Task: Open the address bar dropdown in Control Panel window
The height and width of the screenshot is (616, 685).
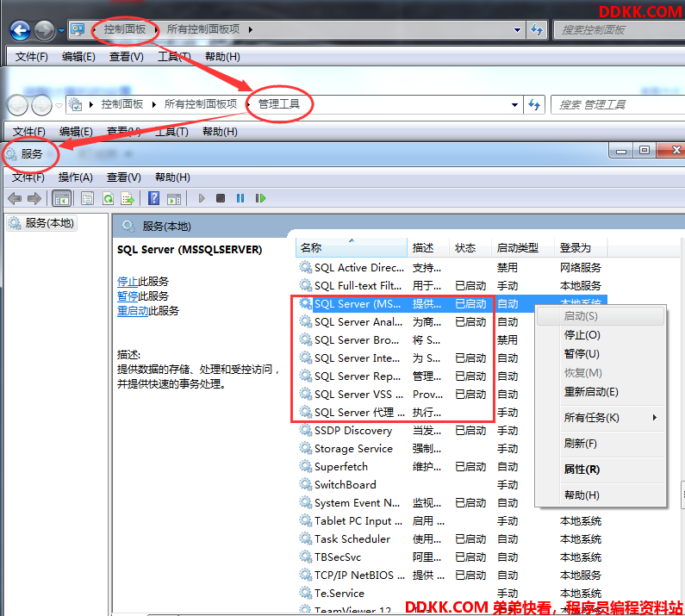Action: (517, 30)
